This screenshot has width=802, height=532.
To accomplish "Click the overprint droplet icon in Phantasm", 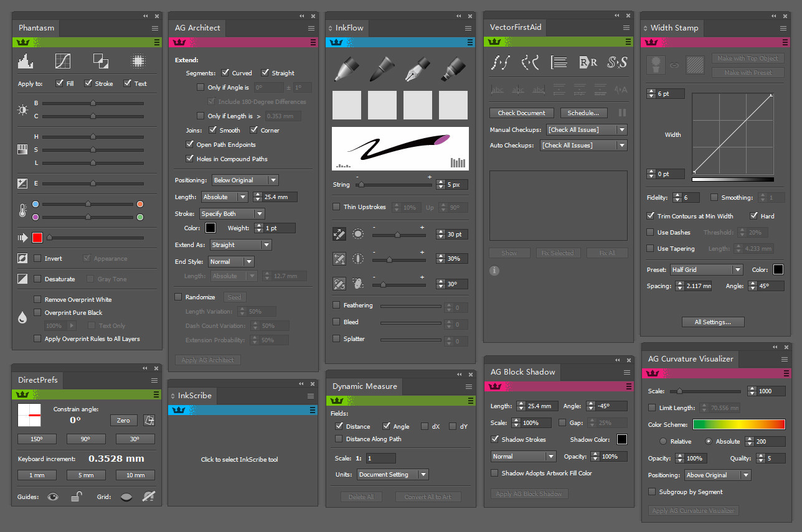I will point(22,317).
